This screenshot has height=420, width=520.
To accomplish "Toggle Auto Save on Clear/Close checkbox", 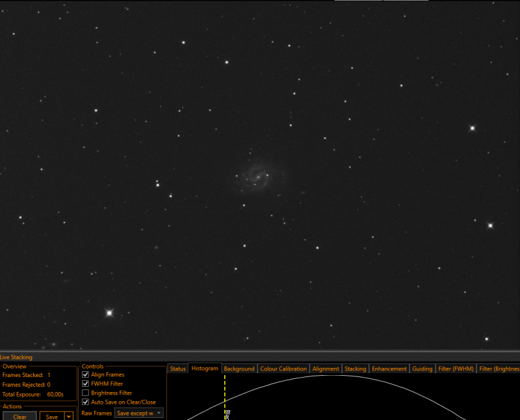I will click(x=85, y=402).
